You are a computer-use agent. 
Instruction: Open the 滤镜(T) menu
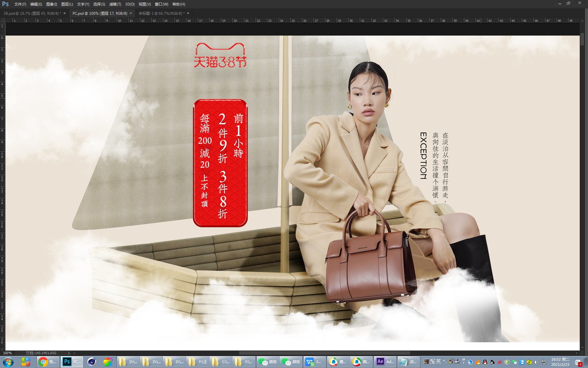click(x=115, y=4)
